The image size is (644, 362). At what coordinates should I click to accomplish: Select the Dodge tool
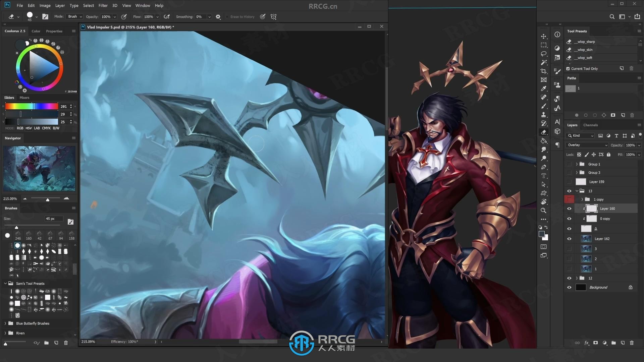(x=544, y=158)
